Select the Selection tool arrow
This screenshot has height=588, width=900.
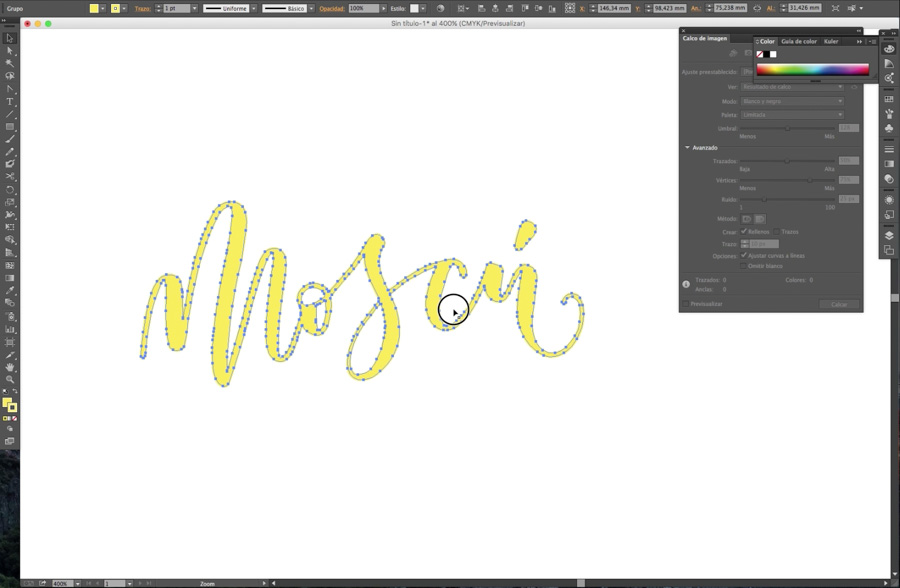point(10,38)
